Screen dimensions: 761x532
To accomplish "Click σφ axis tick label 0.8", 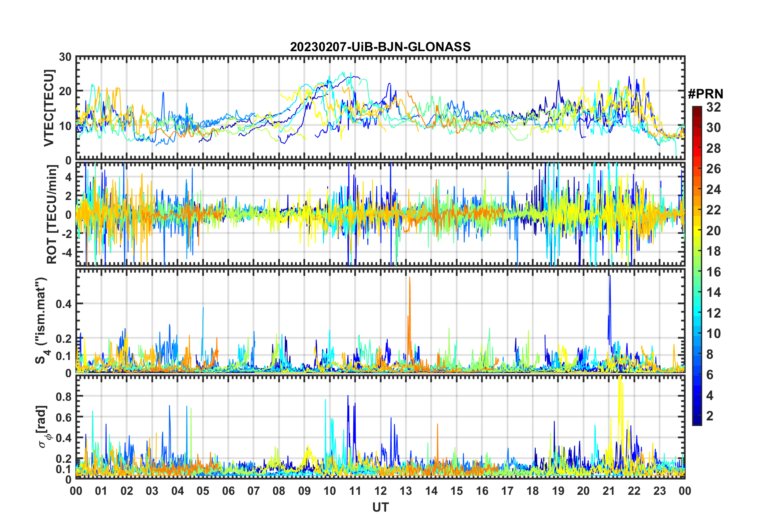I will 64,396.
